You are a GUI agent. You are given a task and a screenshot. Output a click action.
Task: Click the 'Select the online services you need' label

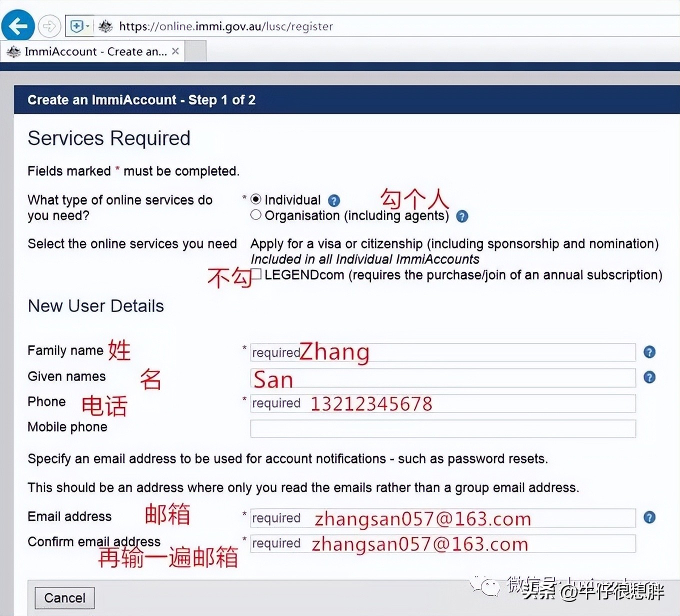[132, 243]
